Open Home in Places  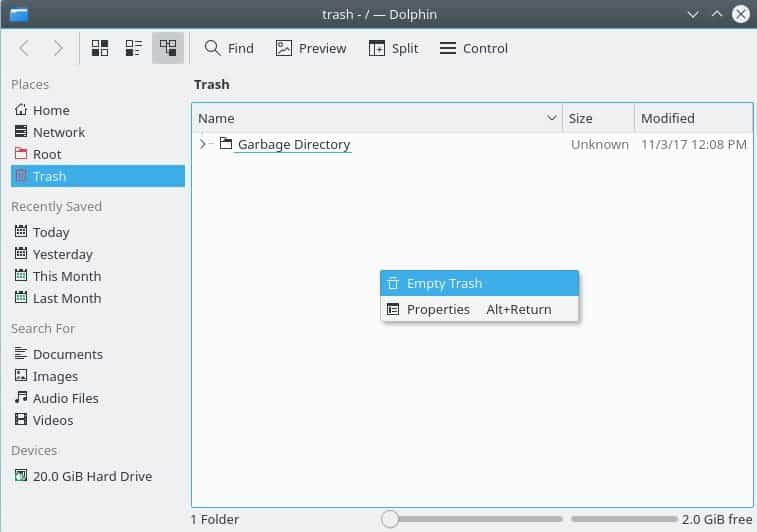[x=98, y=110]
